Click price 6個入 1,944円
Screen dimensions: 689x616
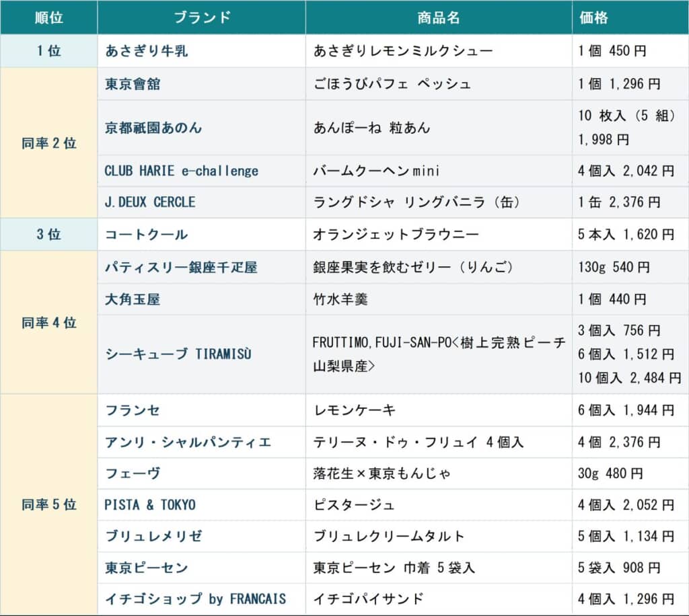tap(626, 410)
